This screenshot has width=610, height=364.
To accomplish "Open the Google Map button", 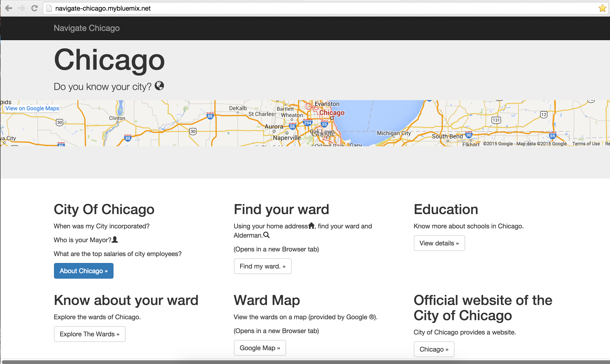I will 260,348.
